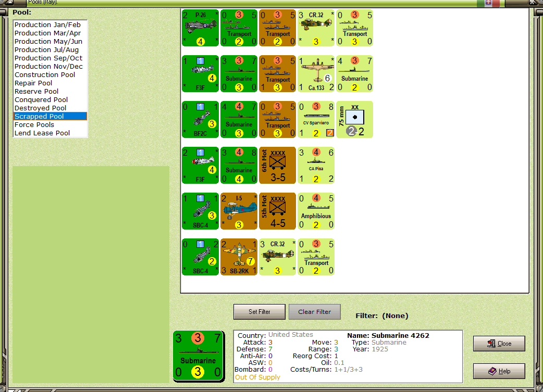Click the Out Of Supply status text
543x392 pixels.
coord(257,377)
